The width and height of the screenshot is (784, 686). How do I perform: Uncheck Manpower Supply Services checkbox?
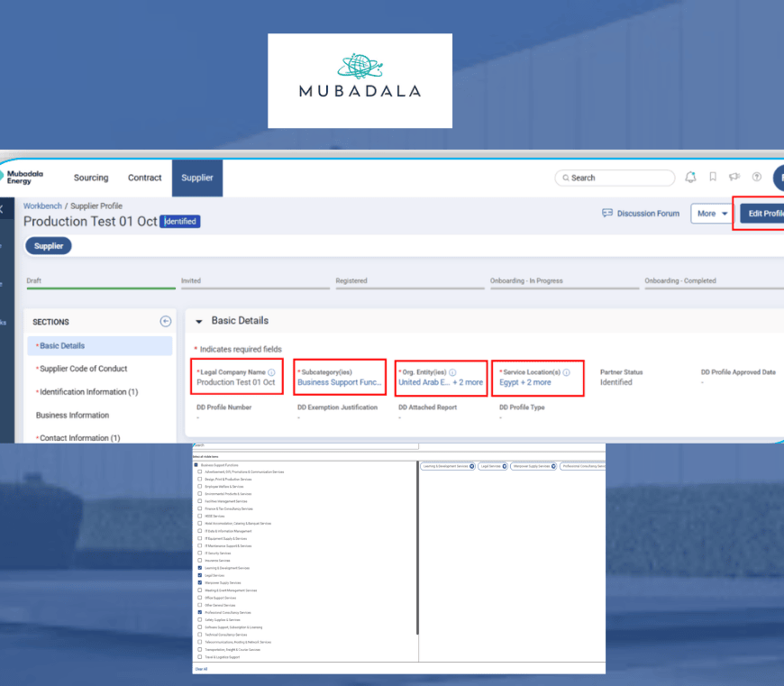(x=200, y=582)
